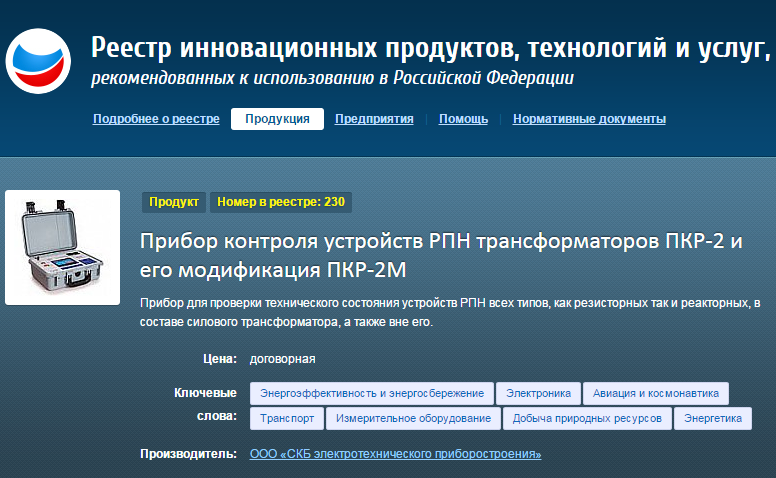Click the 'Ключевые слова:' label

[205, 404]
